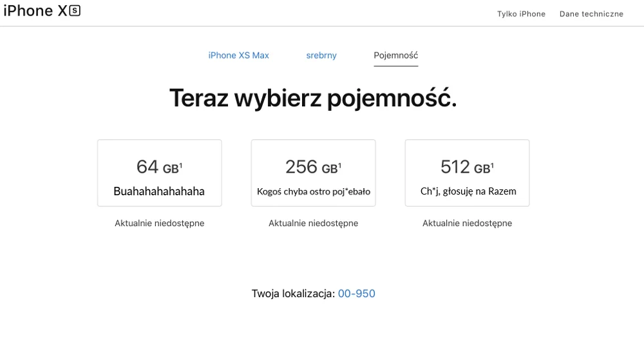The image size is (644, 346).
Task: Choose the 64 GB capacity card
Action: coord(159,173)
